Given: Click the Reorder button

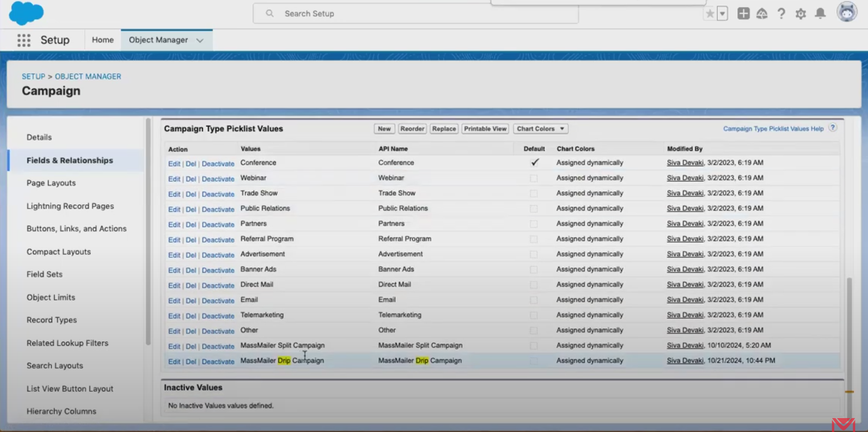Looking at the screenshot, I should [412, 129].
